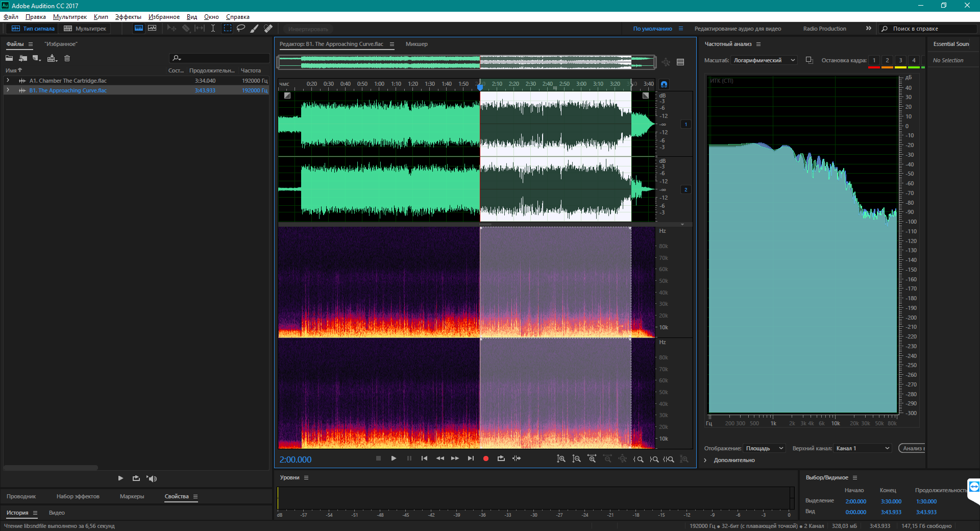The image size is (980, 531).
Task: Toggle channel 2 enable button
Action: click(685, 189)
